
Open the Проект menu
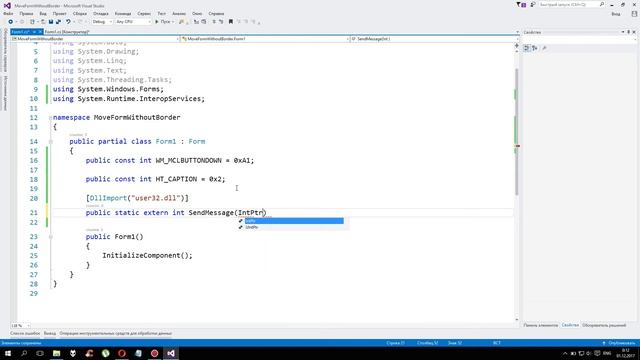tap(59, 13)
